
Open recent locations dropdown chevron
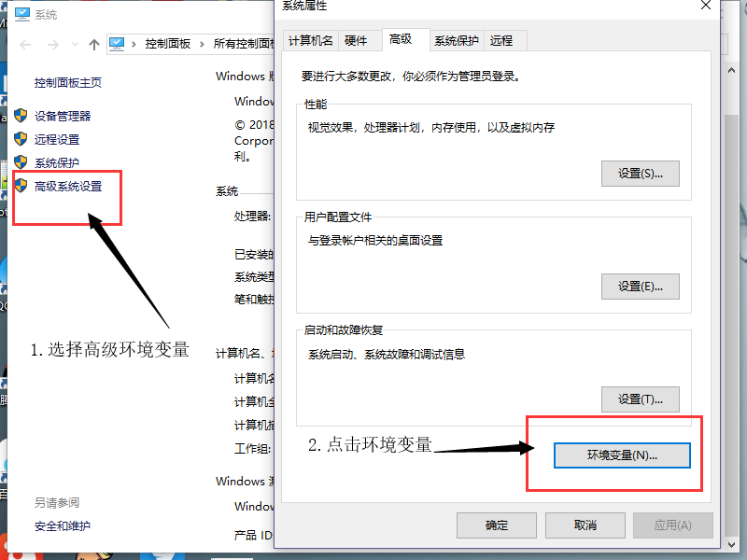(x=75, y=44)
